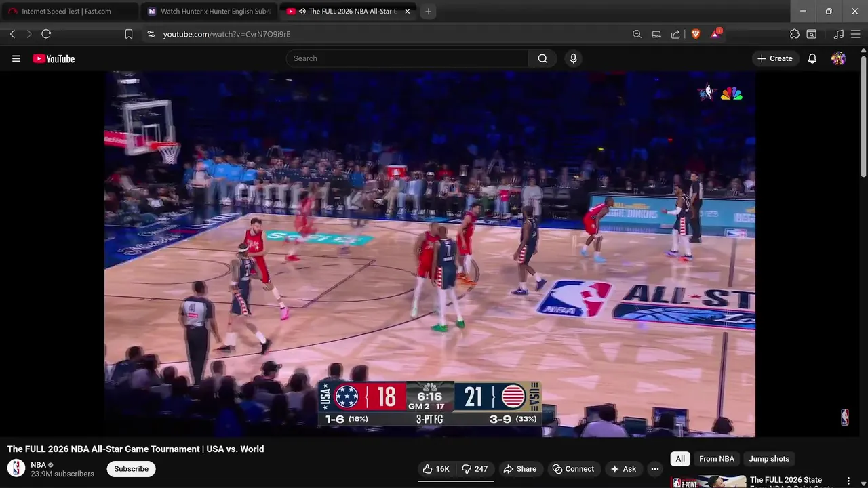Screen dimensions: 868x488
Task: Close the NBA All-Star Game tab
Action: (x=408, y=12)
